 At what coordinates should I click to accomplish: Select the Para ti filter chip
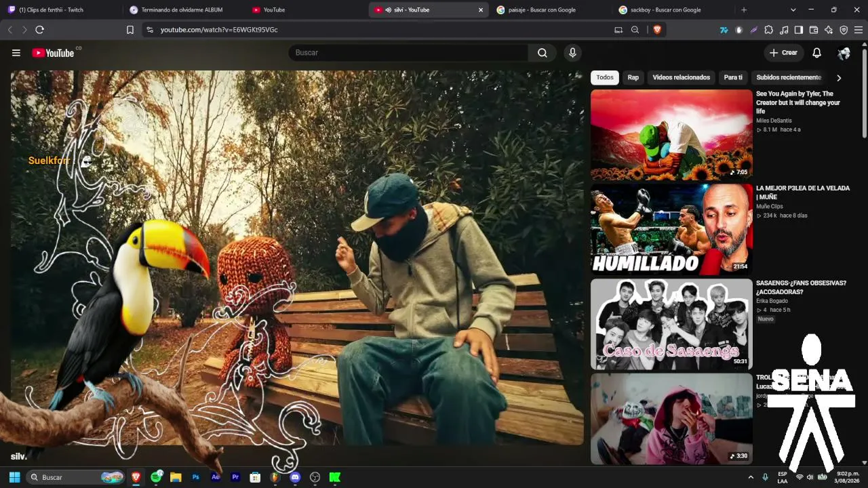point(733,77)
